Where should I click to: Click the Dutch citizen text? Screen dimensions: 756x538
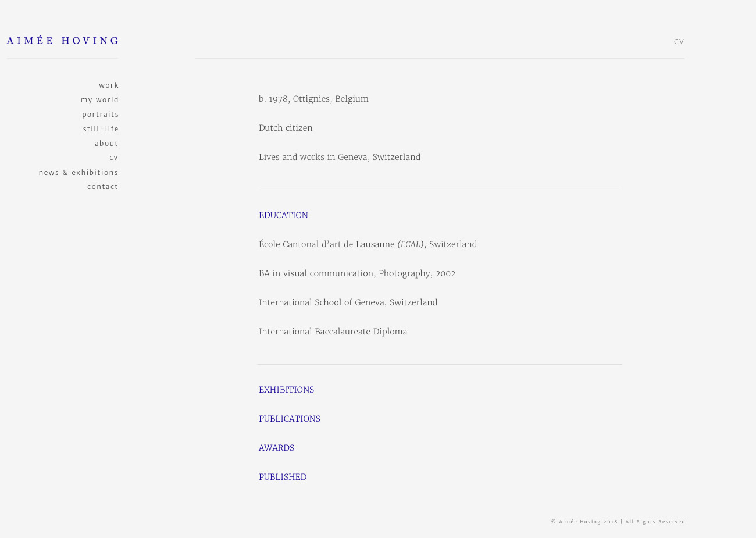pos(286,128)
